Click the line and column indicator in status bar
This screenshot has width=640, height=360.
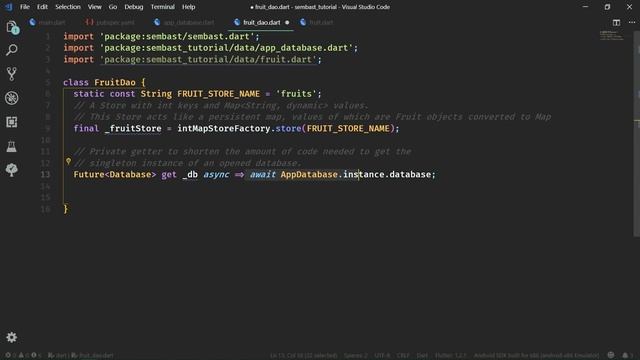304,356
